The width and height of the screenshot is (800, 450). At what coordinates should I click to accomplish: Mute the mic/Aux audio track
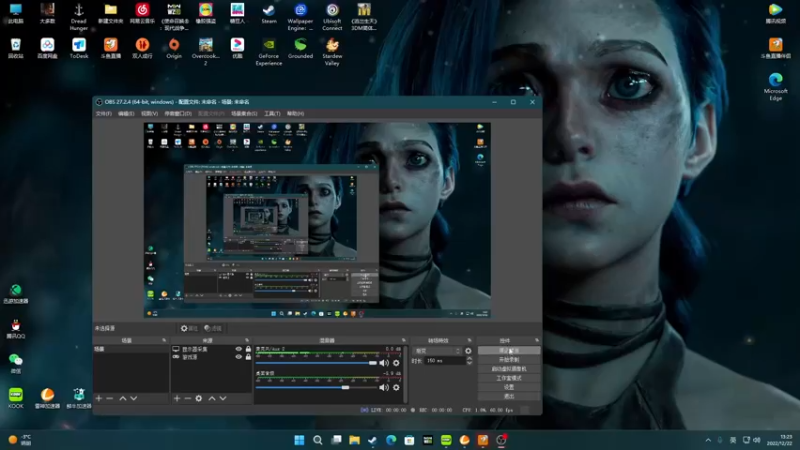(x=384, y=363)
